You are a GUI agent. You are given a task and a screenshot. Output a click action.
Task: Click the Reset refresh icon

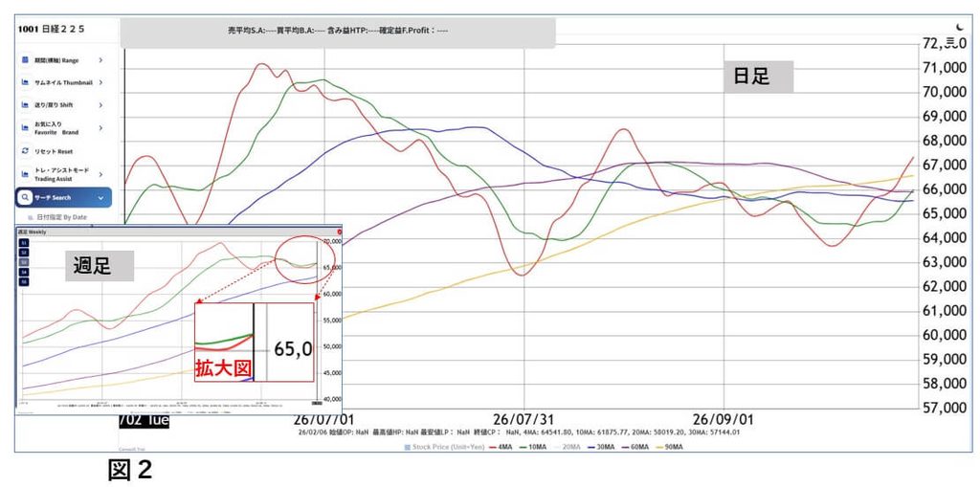point(26,151)
